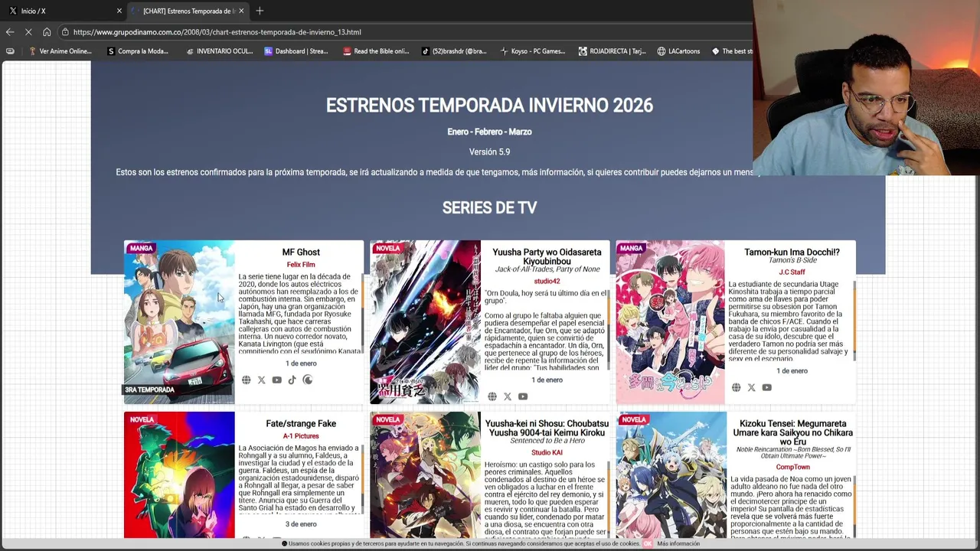Open MF Ghost YouTube channel icon
The width and height of the screenshot is (980, 551).
(277, 380)
